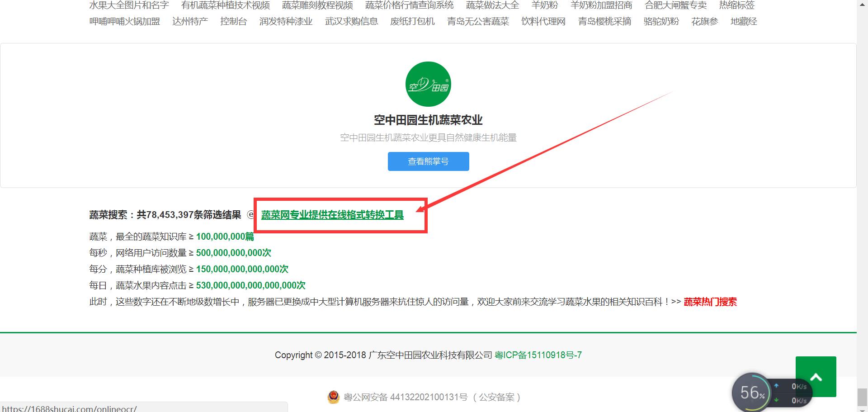
Task: Open the highlighted 蔬菜网专业提供在线格式转换工具 link
Action: point(332,215)
